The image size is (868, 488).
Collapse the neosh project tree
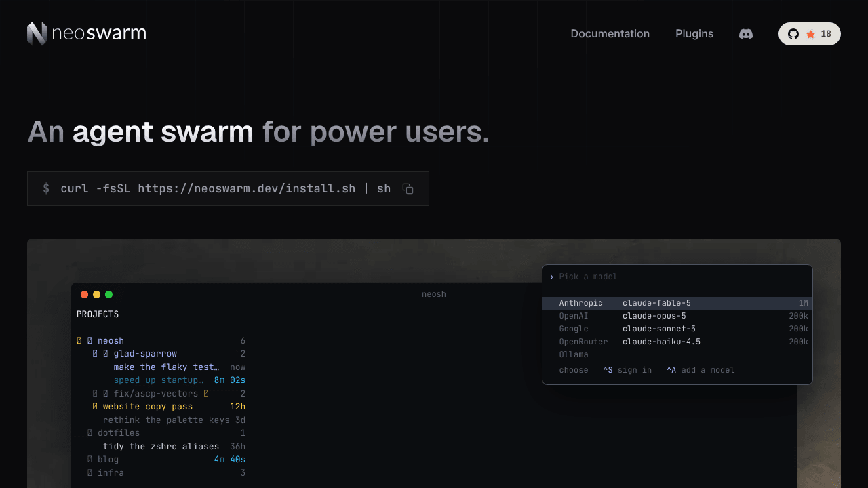pyautogui.click(x=79, y=341)
